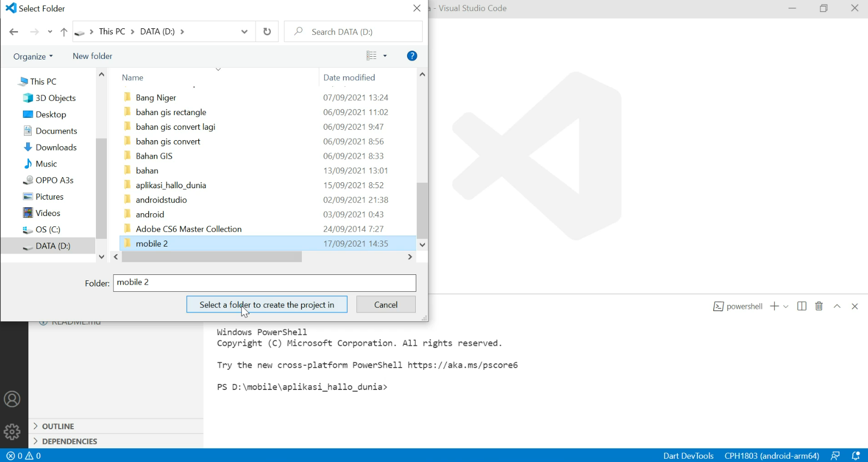Close the VS Code terminal panel

pos(855,307)
